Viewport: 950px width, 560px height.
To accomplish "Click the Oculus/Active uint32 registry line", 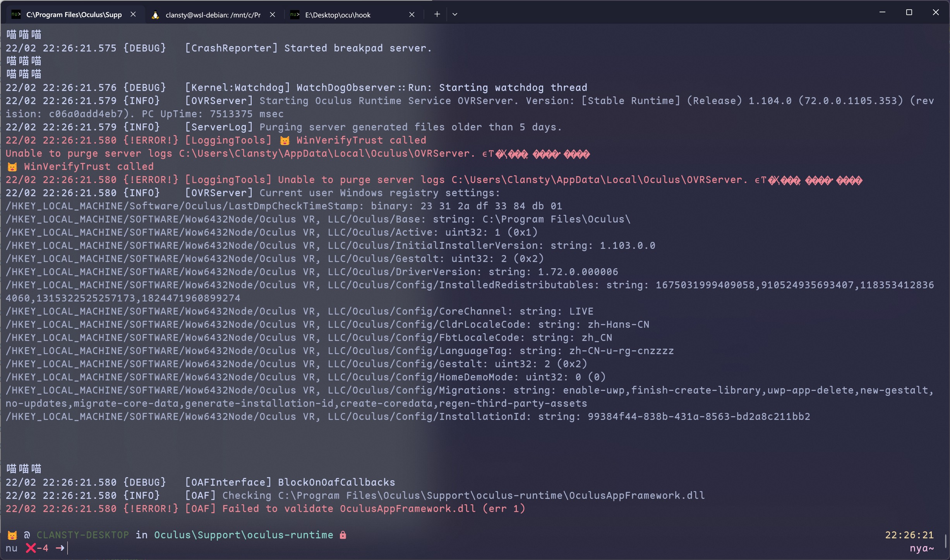I will click(271, 232).
